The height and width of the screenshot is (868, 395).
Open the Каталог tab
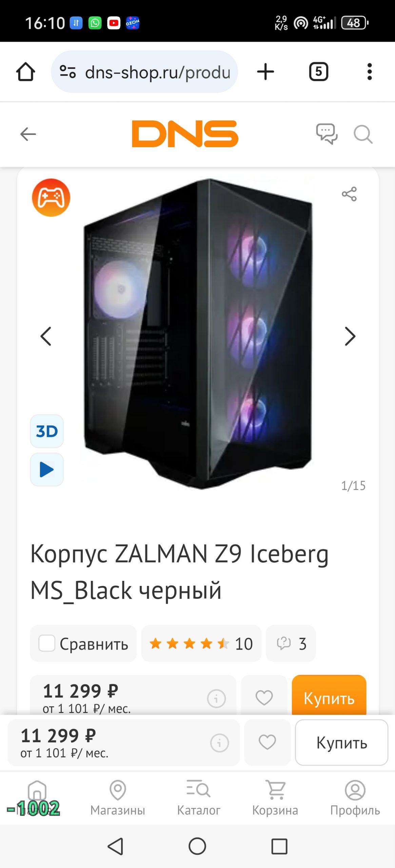click(199, 798)
